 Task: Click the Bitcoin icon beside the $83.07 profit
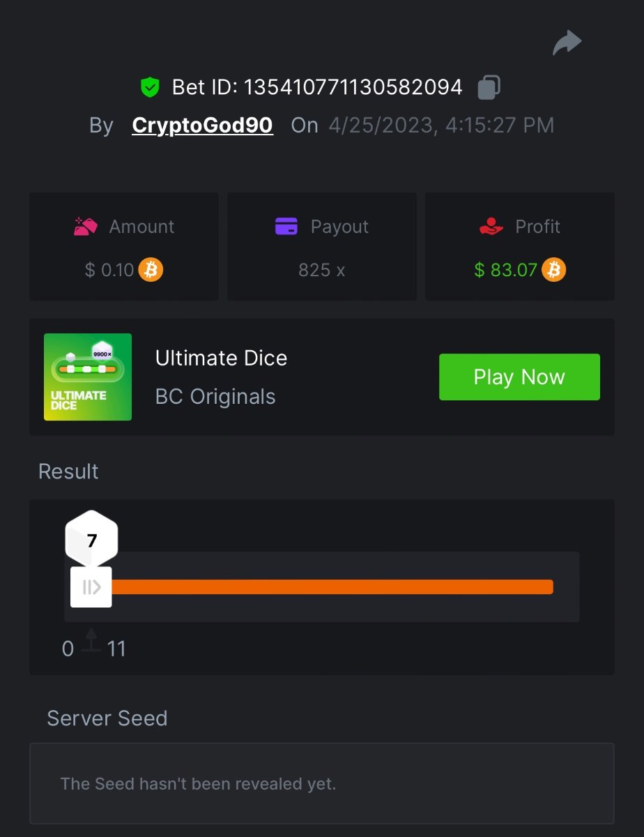(x=554, y=269)
